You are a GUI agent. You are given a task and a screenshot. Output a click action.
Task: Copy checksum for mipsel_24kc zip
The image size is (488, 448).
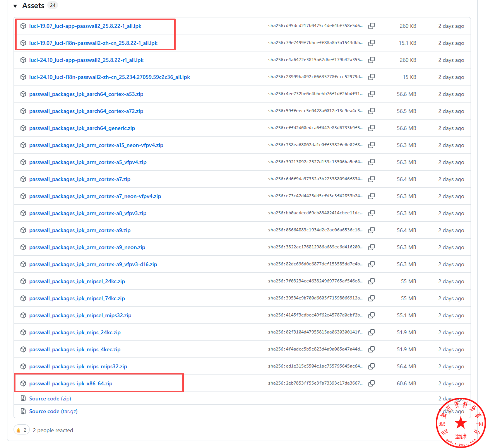(x=372, y=281)
